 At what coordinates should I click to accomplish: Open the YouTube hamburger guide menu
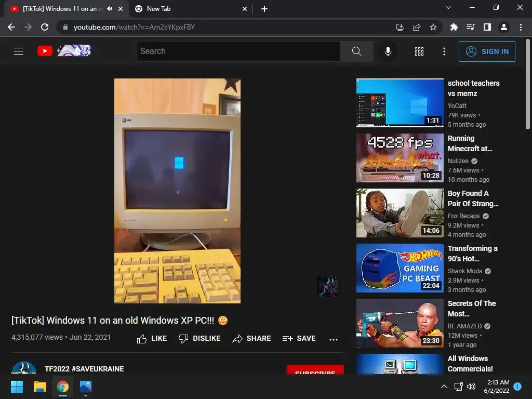(19, 51)
